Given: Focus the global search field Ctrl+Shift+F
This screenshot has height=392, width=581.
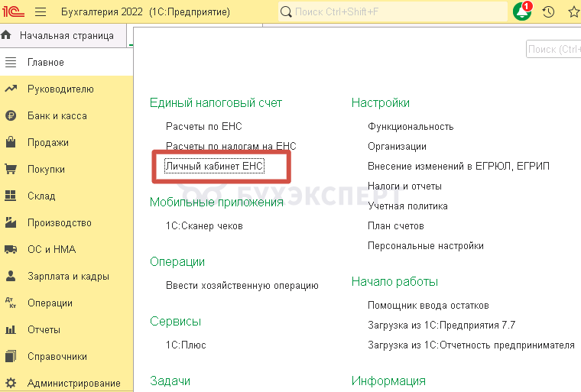Looking at the screenshot, I should pyautogui.click(x=393, y=12).
